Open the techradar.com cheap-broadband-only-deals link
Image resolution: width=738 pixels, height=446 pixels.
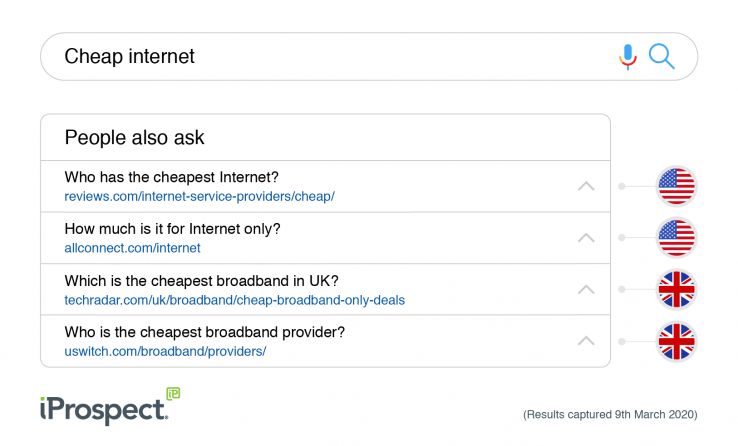[234, 300]
